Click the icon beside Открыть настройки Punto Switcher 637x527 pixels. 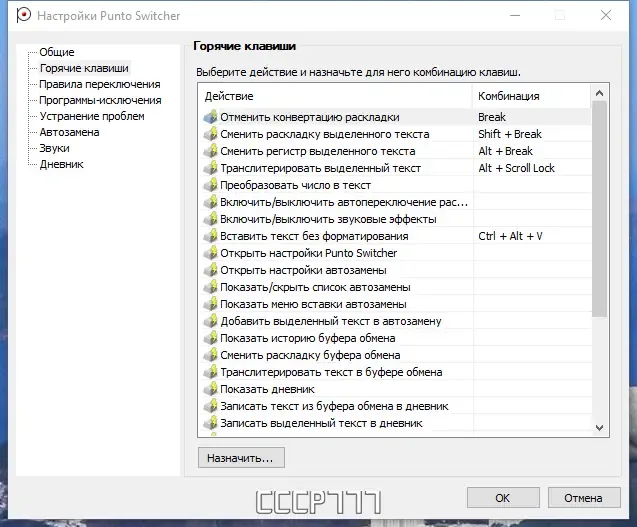click(x=210, y=253)
